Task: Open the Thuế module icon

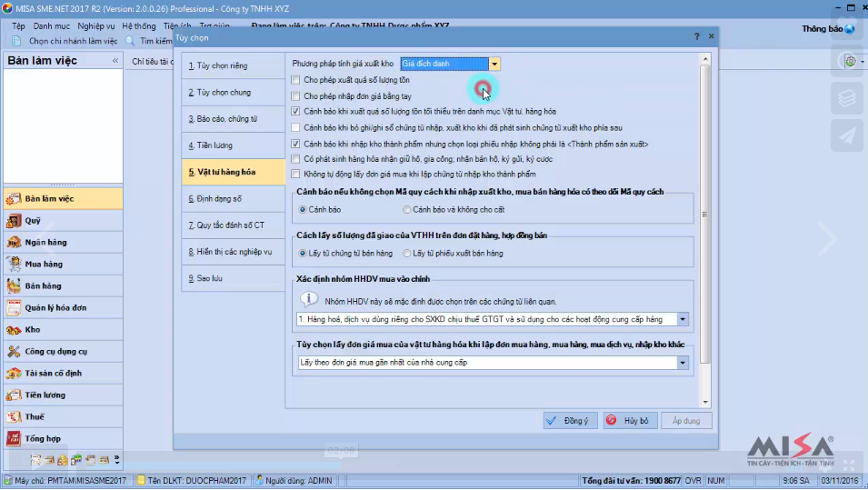Action: [x=14, y=417]
